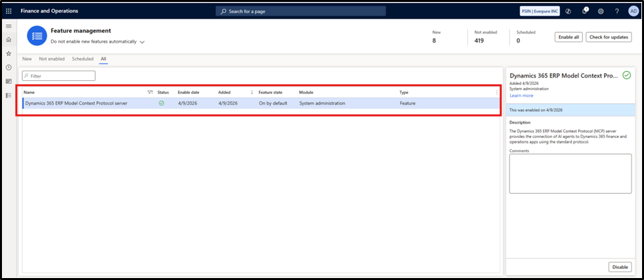
Task: Switch to the Scheduled tab
Action: [83, 58]
